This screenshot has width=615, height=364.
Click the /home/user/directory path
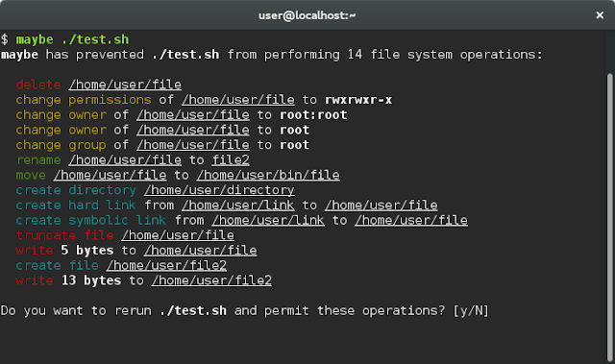[x=219, y=190]
